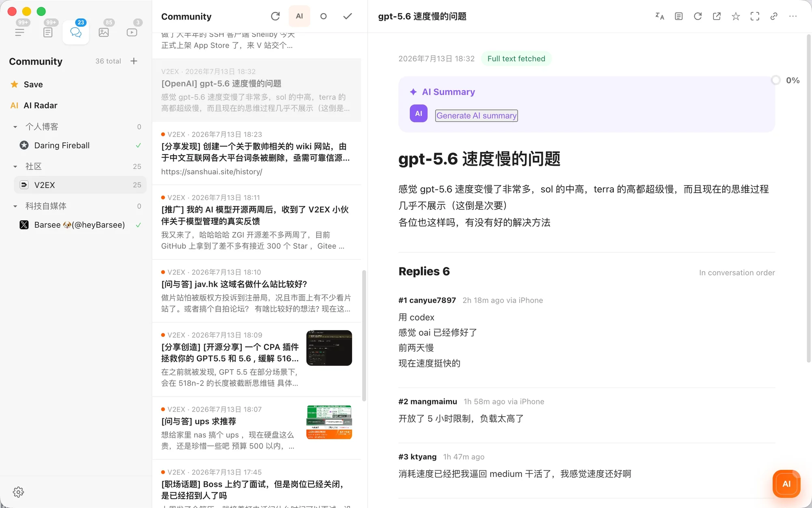Select the Community chat bubbles tab
The width and height of the screenshot is (812, 508).
(x=76, y=32)
